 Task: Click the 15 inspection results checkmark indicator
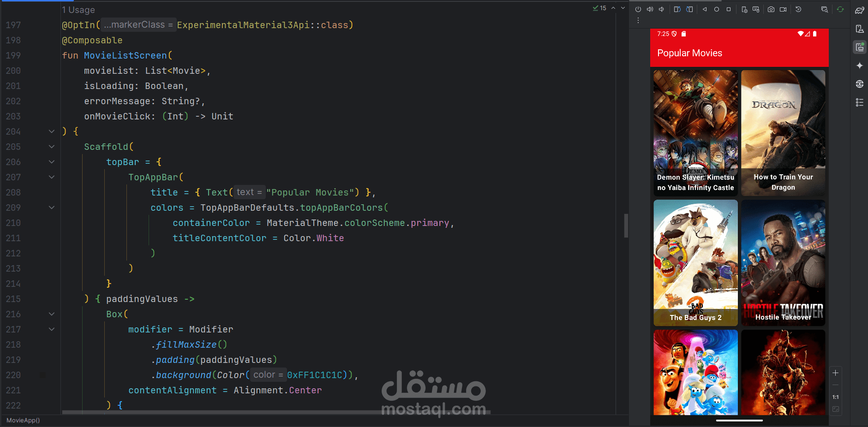(x=599, y=8)
